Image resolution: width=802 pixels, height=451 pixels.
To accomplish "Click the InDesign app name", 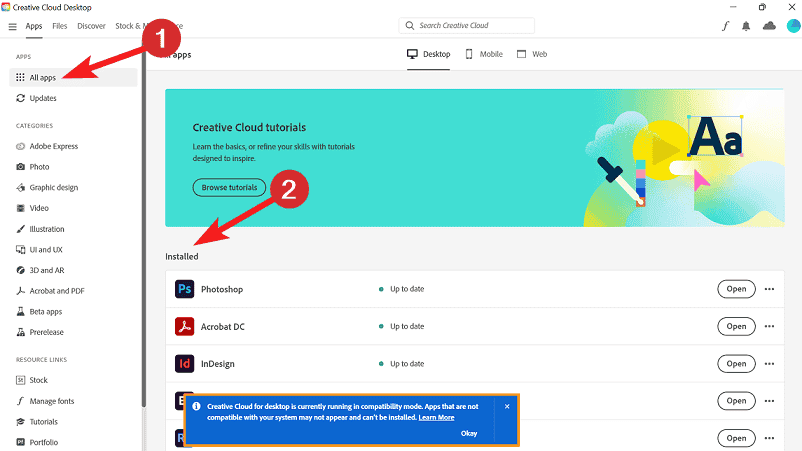I will click(x=217, y=364).
